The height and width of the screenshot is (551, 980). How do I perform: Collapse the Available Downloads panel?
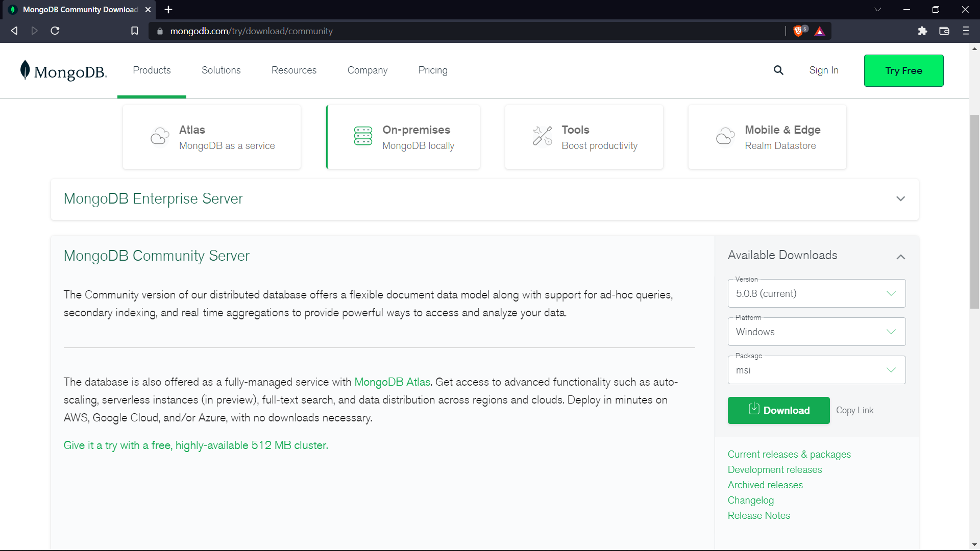900,257
